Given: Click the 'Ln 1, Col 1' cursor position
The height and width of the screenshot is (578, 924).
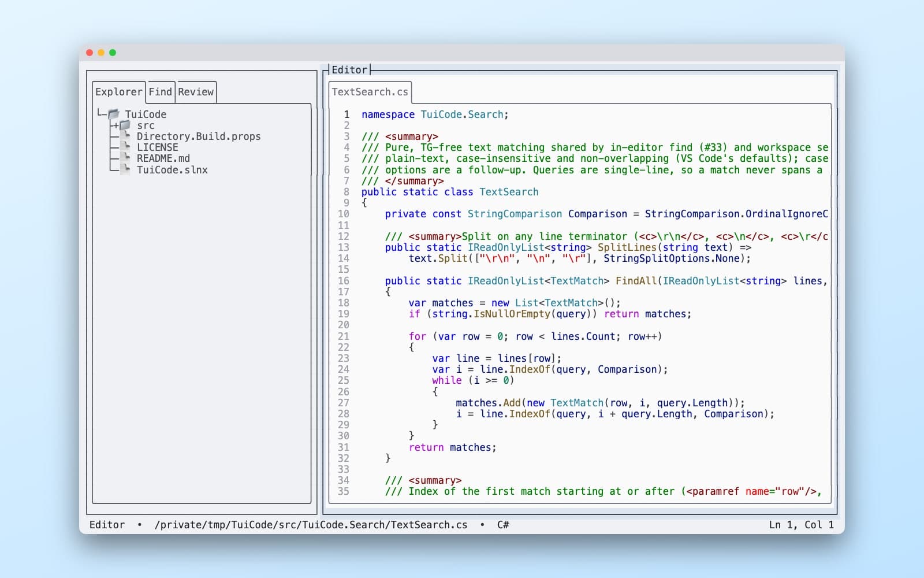Looking at the screenshot, I should 802,525.
